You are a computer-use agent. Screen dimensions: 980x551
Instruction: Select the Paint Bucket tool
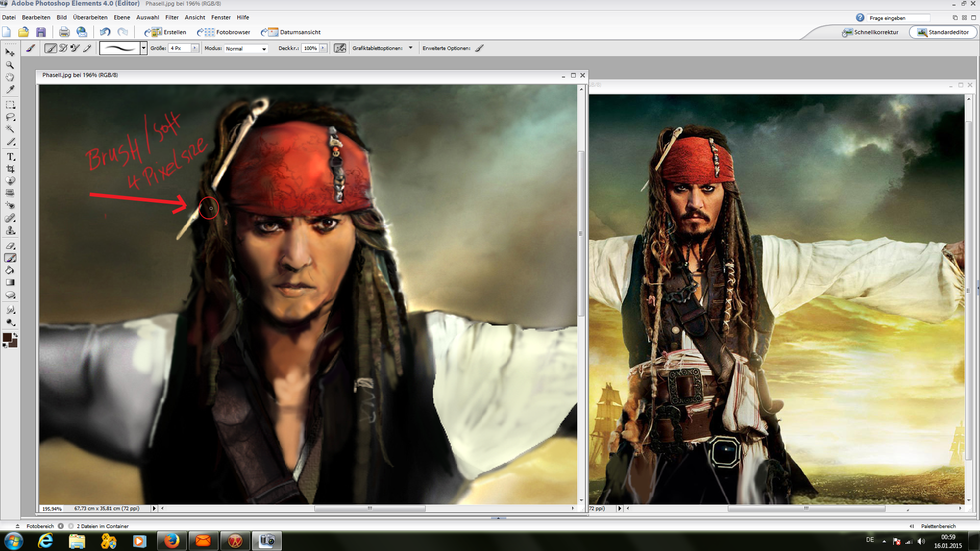coord(10,270)
